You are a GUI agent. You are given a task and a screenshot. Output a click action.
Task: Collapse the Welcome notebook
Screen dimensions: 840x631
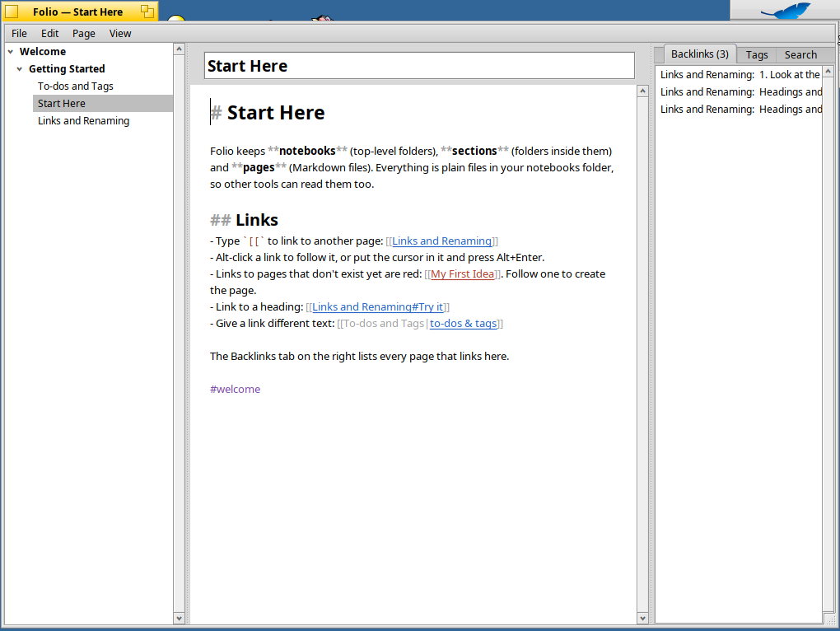pos(10,51)
